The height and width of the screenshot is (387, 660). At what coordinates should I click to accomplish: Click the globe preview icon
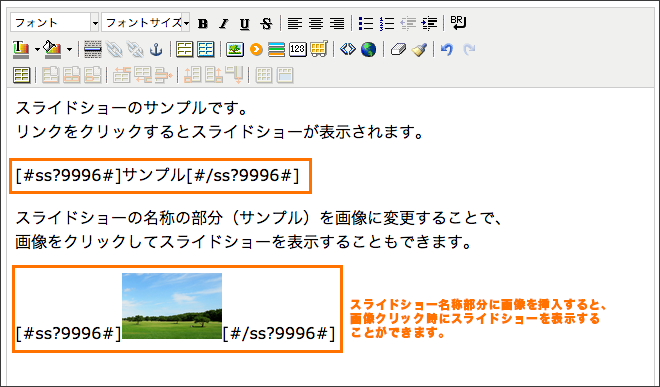point(368,50)
